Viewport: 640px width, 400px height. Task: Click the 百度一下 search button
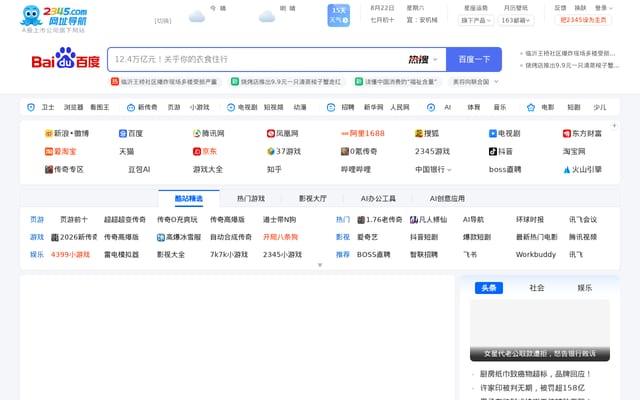(x=474, y=60)
